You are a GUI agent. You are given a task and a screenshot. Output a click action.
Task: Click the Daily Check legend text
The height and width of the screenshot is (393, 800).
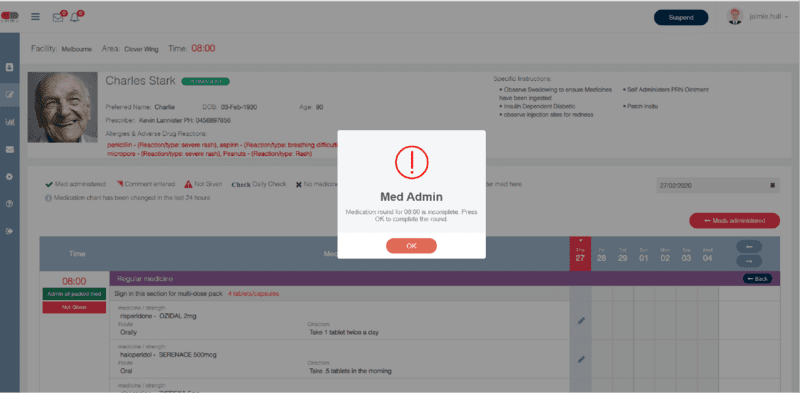pos(269,184)
